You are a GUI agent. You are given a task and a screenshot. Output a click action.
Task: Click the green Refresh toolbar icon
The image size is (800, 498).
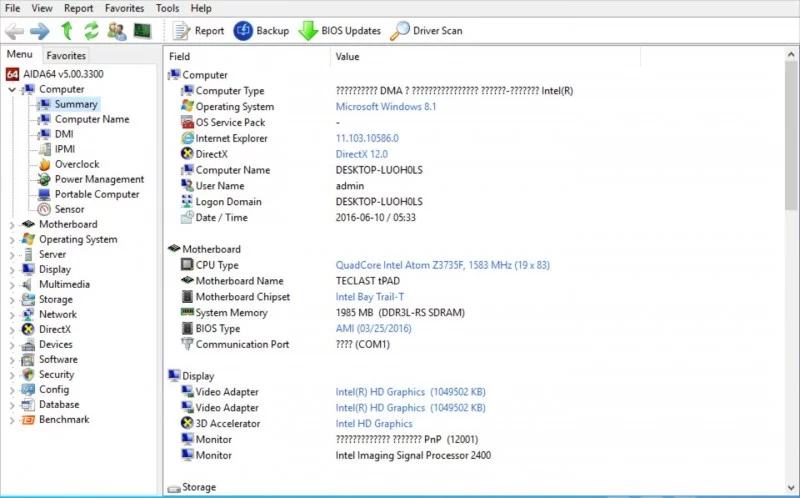tap(91, 31)
